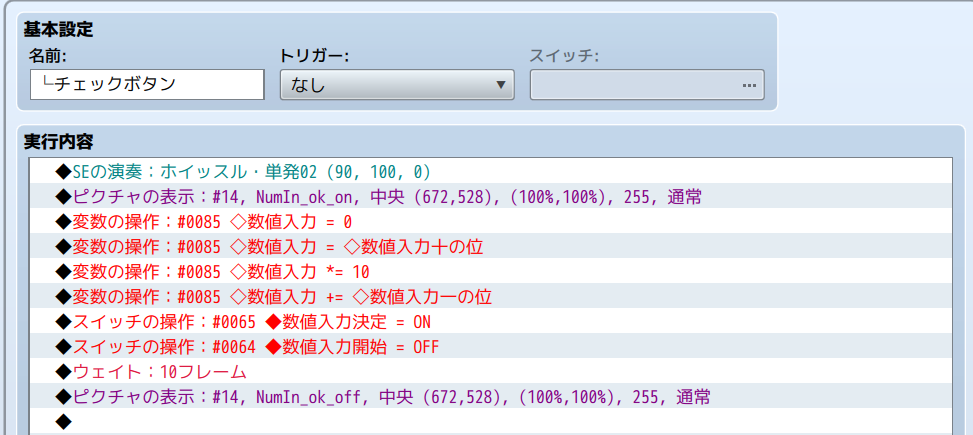The image size is (973, 435).
Task: Click the disabled スイッチ selector field
Action: coord(647,84)
